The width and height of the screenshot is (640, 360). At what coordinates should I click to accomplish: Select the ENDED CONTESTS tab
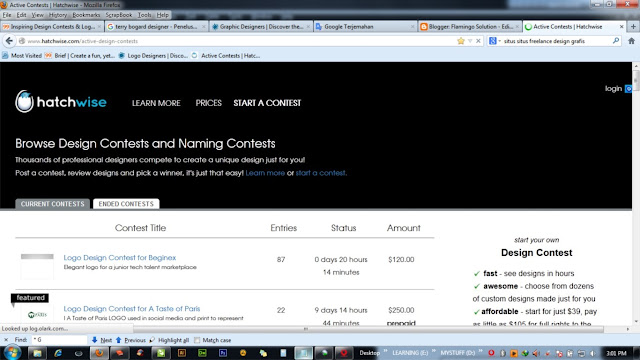[x=126, y=204]
